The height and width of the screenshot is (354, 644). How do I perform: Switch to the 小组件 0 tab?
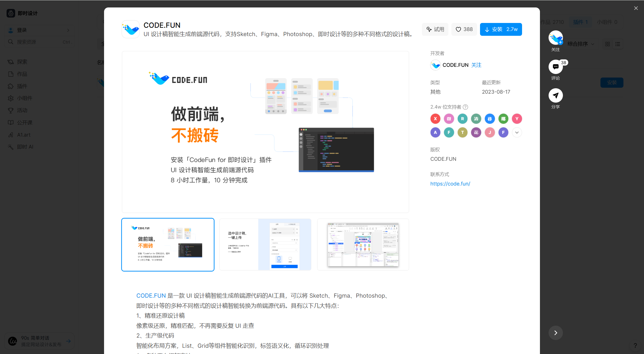(607, 22)
